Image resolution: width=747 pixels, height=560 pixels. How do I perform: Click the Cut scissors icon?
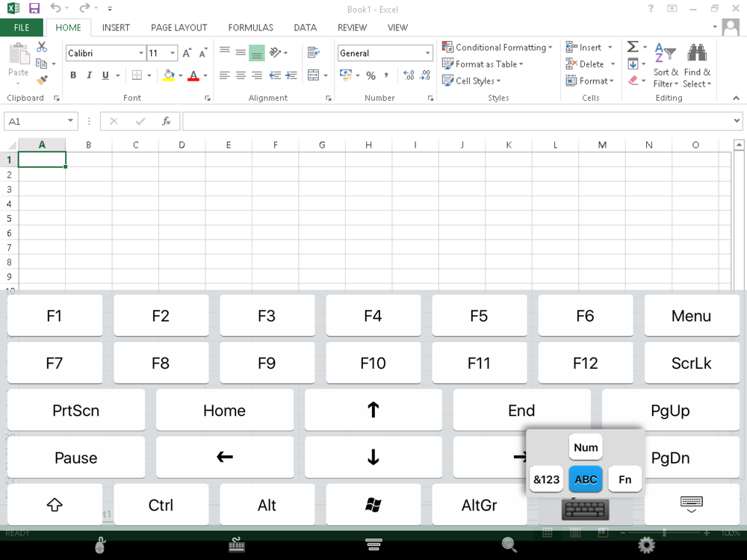click(42, 46)
